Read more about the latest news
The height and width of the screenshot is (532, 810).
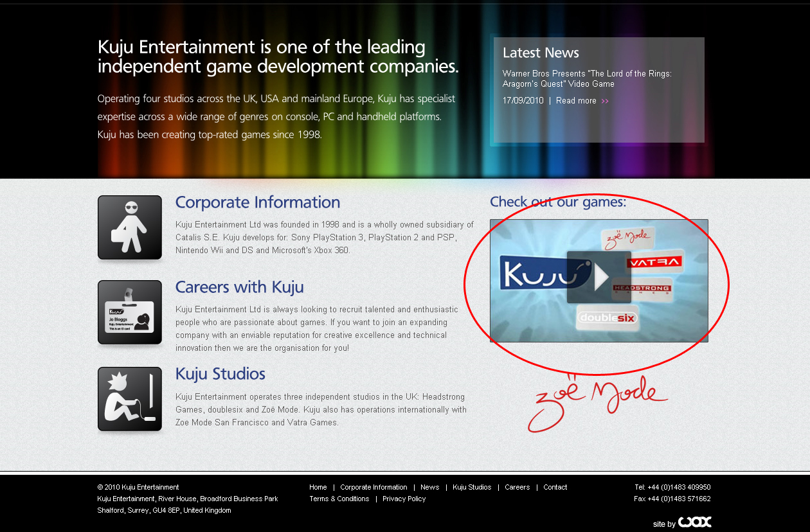[x=576, y=101]
